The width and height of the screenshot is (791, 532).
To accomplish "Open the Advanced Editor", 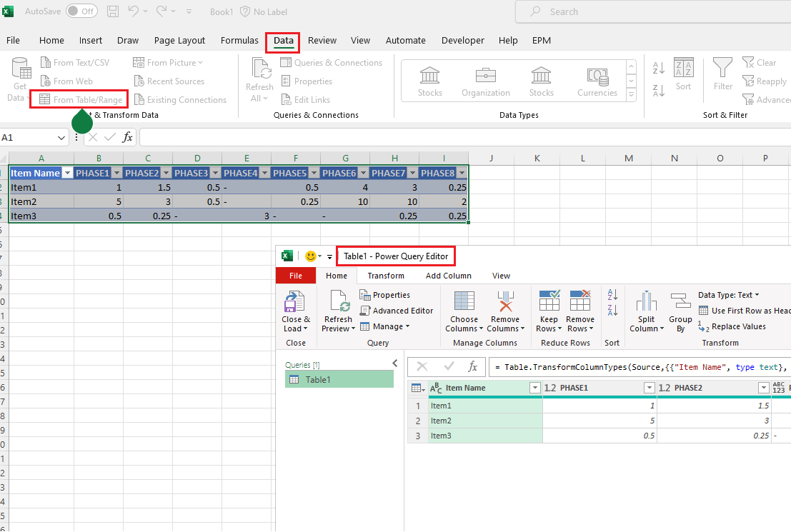I will (397, 311).
